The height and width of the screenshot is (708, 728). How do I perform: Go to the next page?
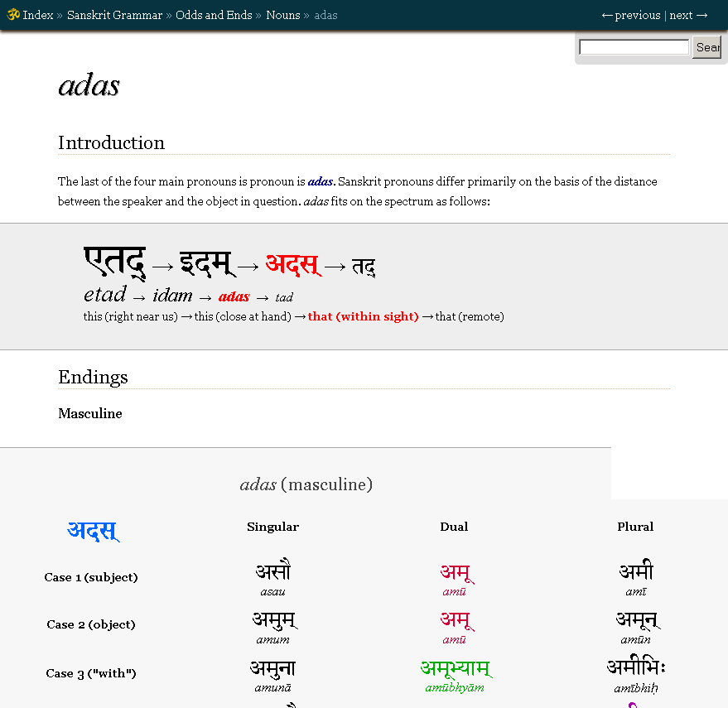[x=688, y=15]
